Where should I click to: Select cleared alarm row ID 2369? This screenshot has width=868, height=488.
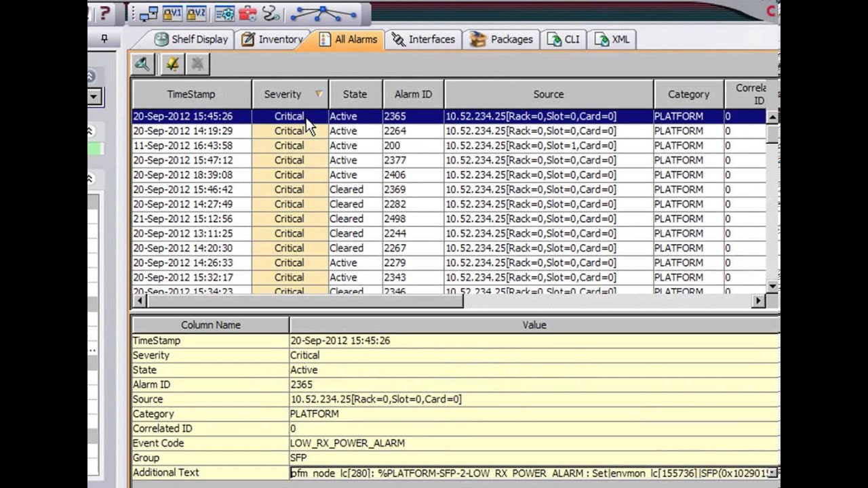[x=448, y=190]
